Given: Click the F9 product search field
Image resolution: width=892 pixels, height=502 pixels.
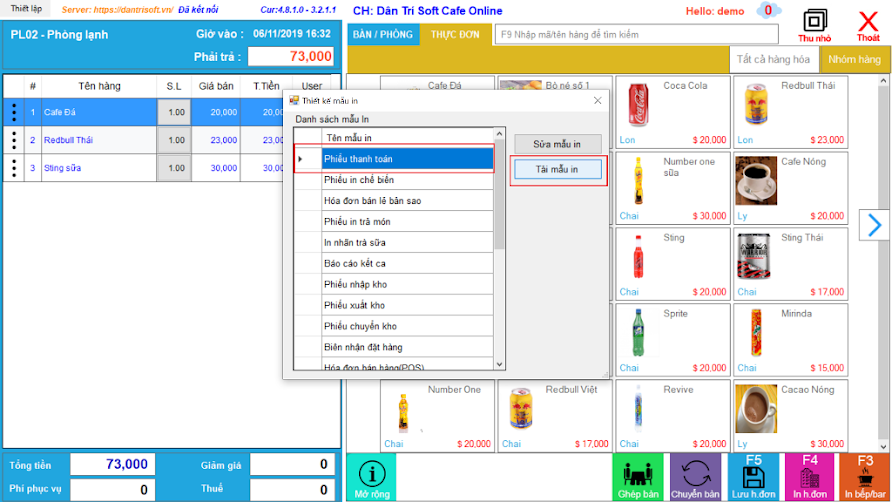Looking at the screenshot, I should (637, 35).
